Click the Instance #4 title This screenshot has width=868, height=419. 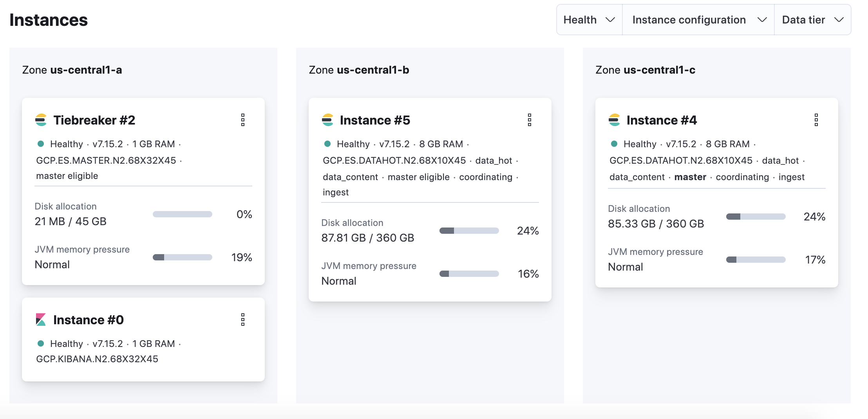662,120
